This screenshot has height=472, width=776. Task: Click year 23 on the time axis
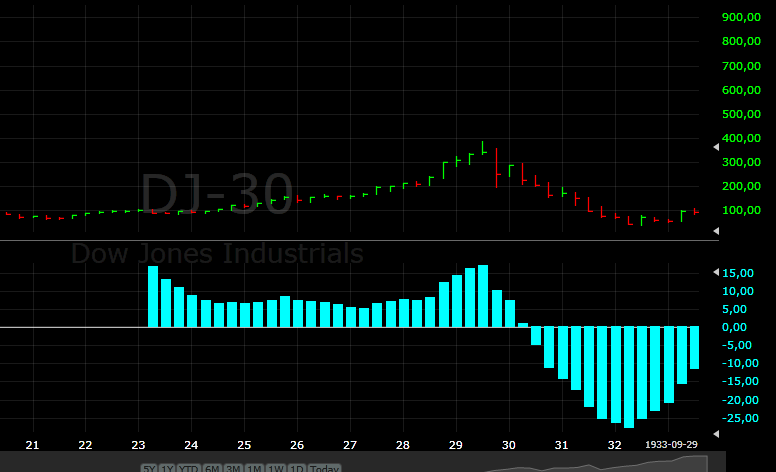(x=138, y=445)
